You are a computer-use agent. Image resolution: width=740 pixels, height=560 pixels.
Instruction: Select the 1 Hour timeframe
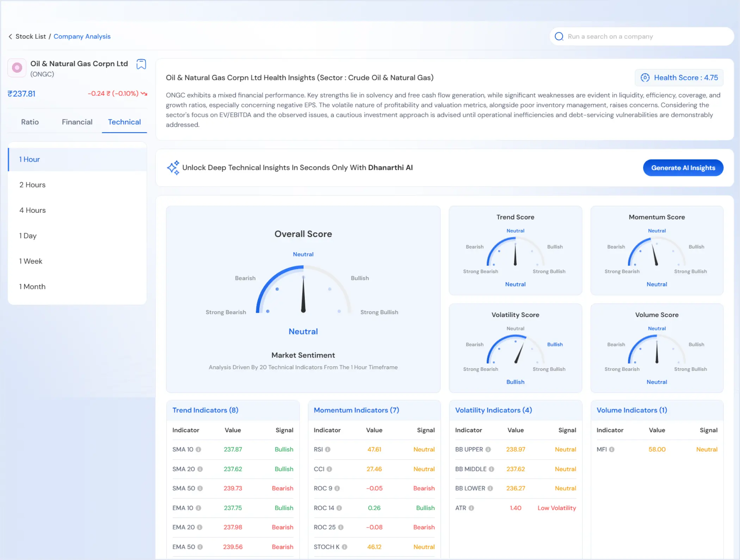click(x=77, y=160)
